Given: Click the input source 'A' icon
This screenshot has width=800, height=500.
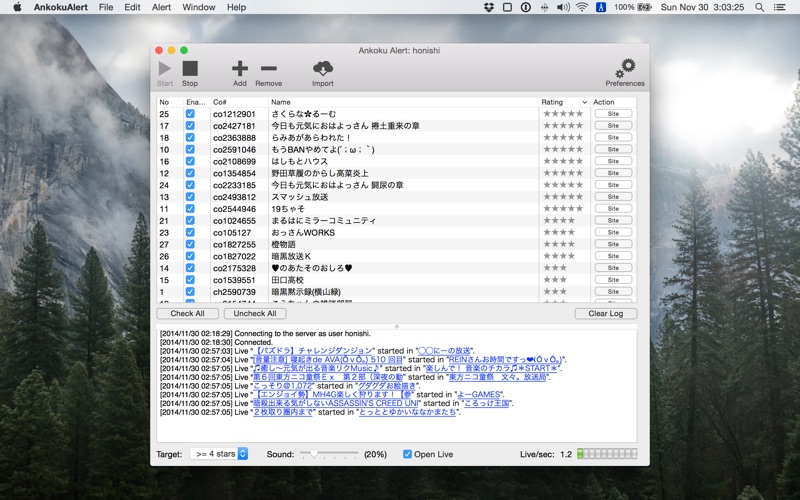Looking at the screenshot, I should pos(601,7).
